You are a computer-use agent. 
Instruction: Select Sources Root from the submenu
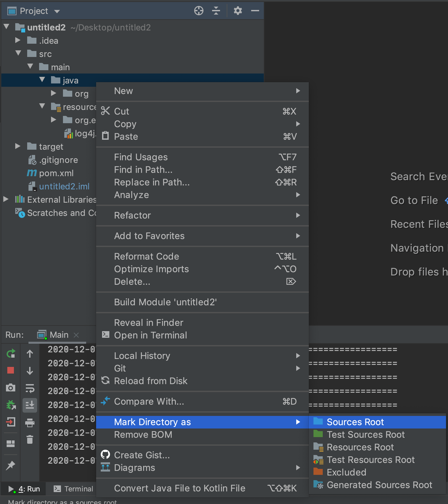(355, 422)
